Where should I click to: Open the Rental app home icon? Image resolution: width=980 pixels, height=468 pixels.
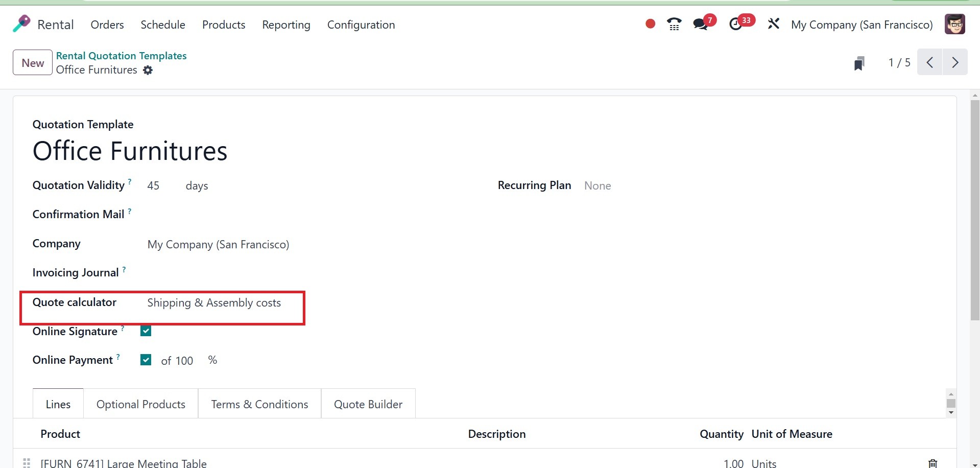pyautogui.click(x=21, y=24)
